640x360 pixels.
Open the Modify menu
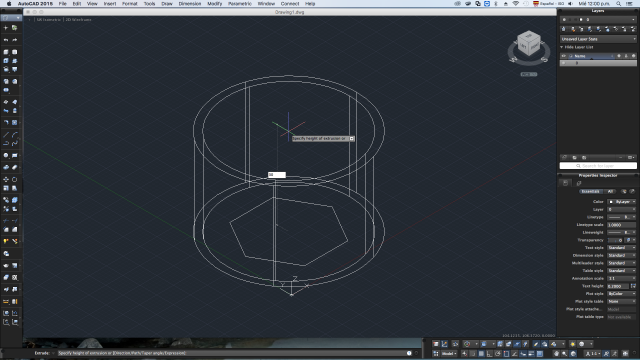[x=214, y=4]
